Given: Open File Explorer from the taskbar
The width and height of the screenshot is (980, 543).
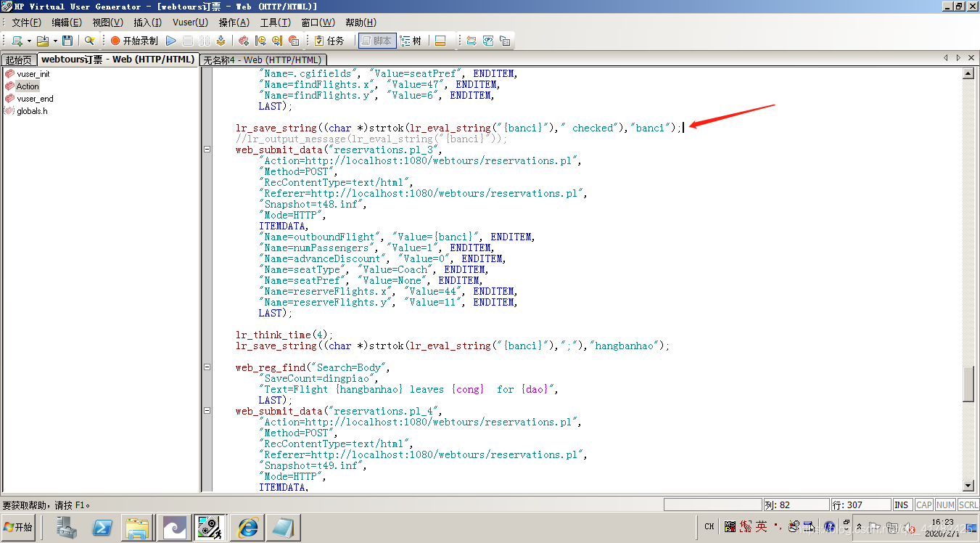Looking at the screenshot, I should tap(136, 527).
